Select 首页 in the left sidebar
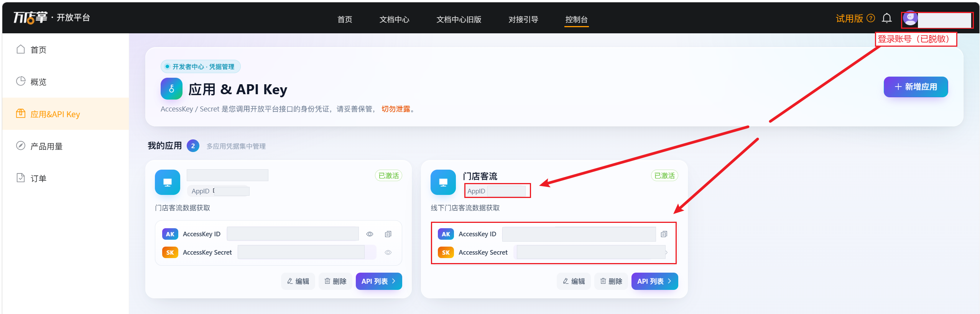This screenshot has height=314, width=980. 66,50
